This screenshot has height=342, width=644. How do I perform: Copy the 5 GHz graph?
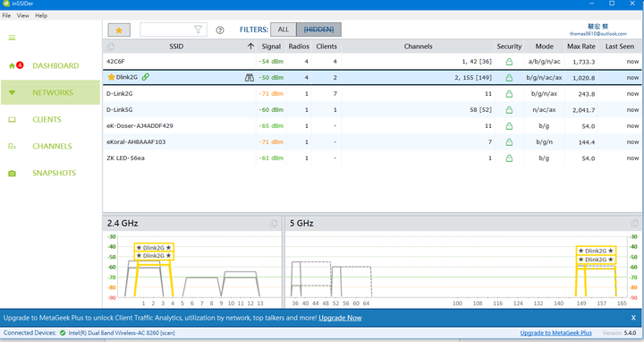pyautogui.click(x=634, y=224)
